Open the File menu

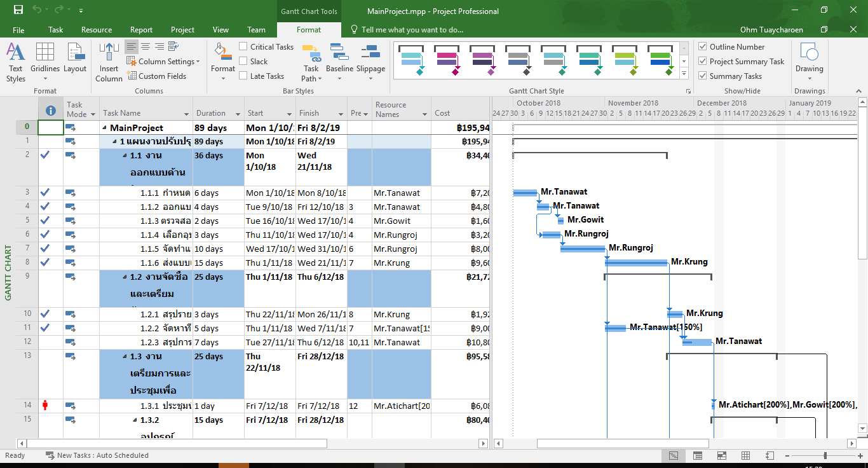[18, 29]
